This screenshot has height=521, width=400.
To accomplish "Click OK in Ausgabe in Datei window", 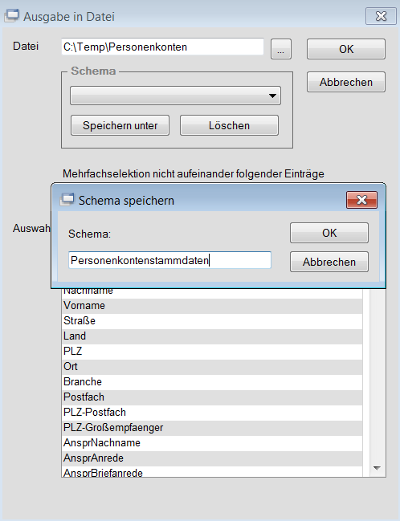I will tap(346, 49).
